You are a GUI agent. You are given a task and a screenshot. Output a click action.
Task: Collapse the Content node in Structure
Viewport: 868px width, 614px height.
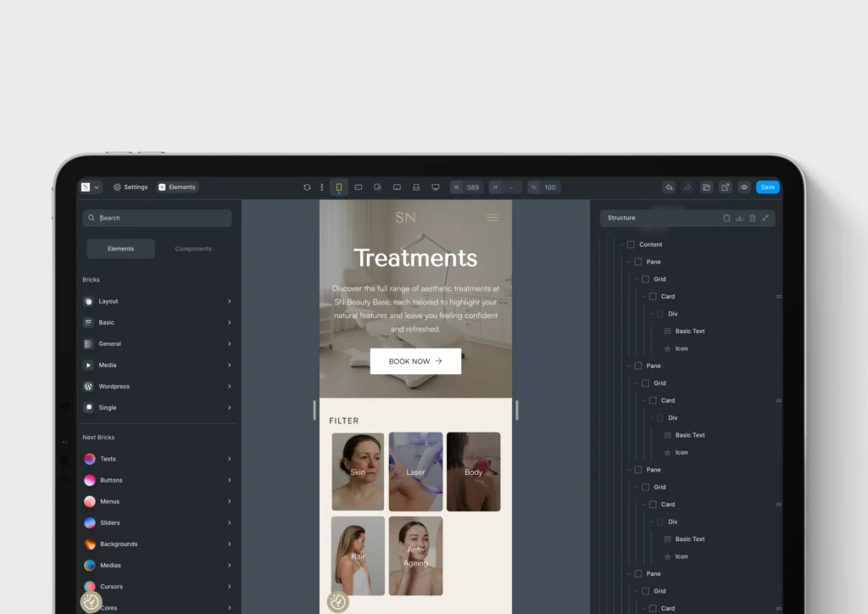coord(621,244)
